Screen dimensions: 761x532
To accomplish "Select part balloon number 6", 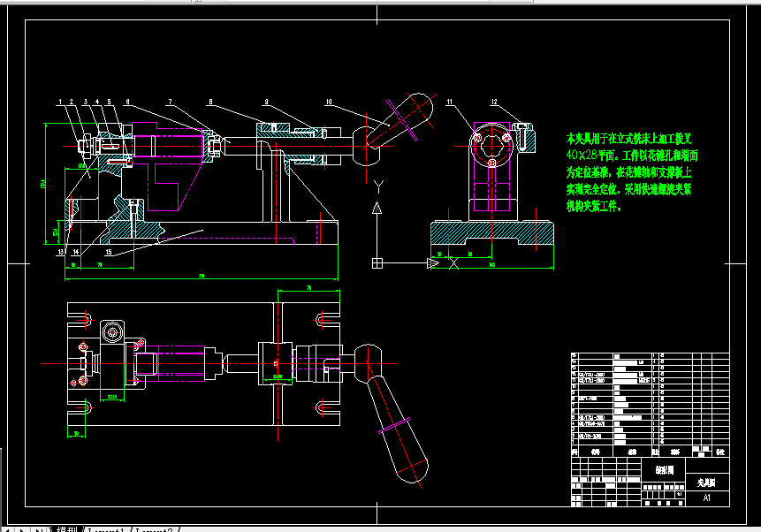I will (127, 102).
